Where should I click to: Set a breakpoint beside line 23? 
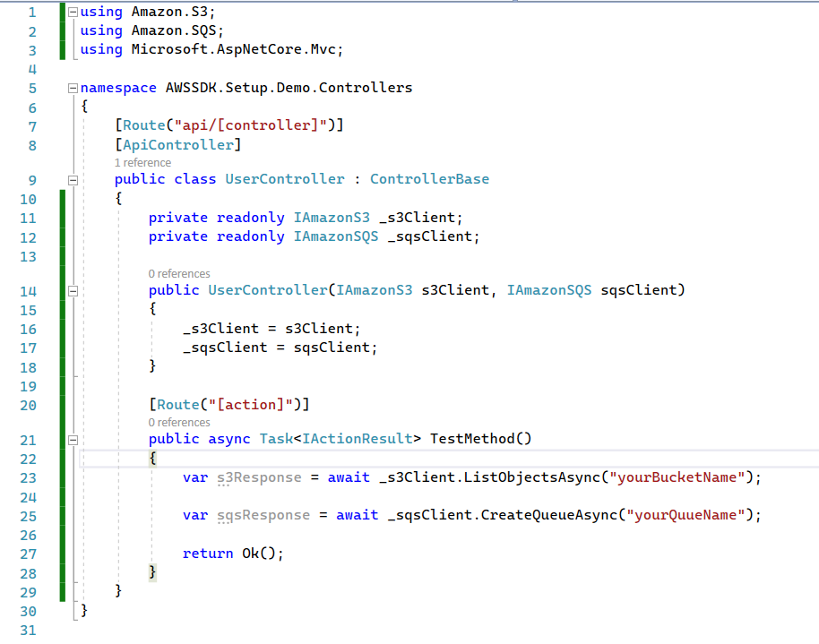coord(11,477)
